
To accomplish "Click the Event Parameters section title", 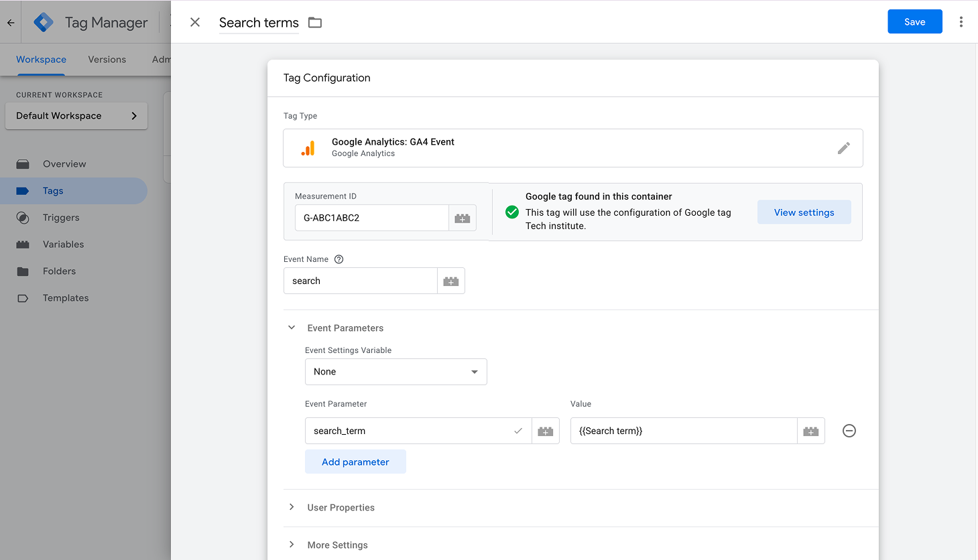I will click(x=346, y=328).
